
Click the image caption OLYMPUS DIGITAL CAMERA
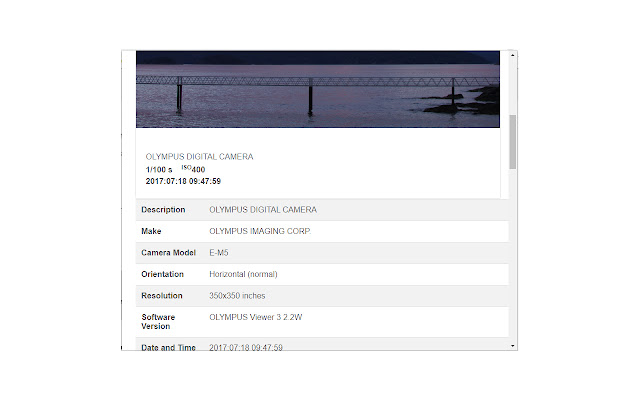click(199, 157)
